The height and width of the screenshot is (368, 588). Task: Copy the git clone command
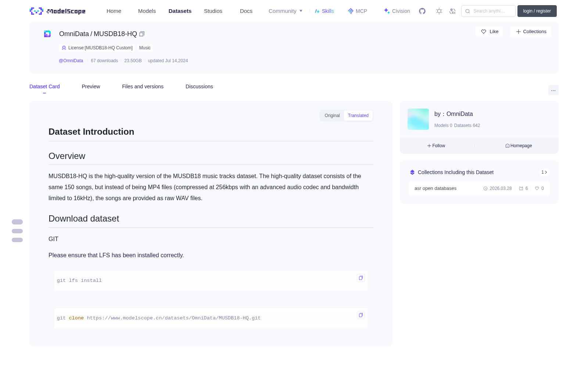[361, 315]
